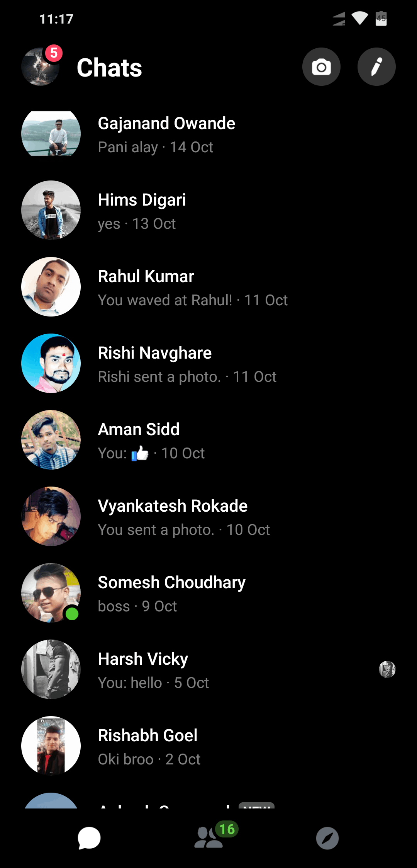417x868 pixels.
Task: Open chat with Gajanand Owande
Action: [x=208, y=134]
